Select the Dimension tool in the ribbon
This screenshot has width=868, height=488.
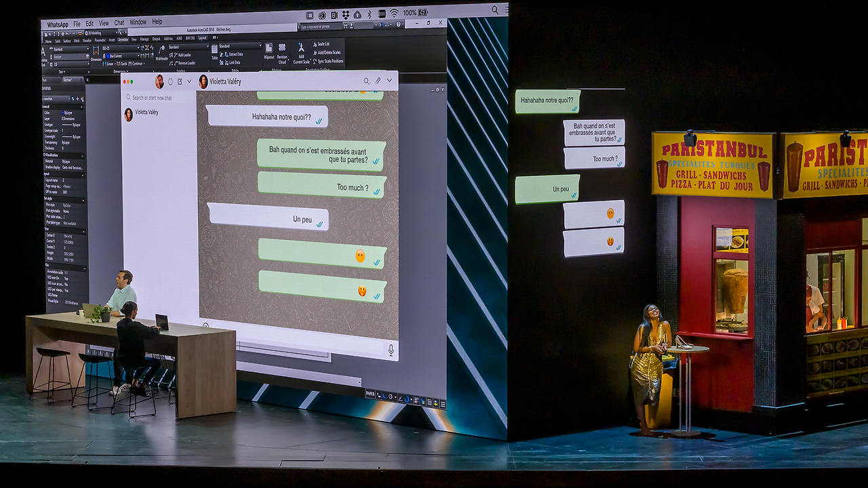(96, 54)
